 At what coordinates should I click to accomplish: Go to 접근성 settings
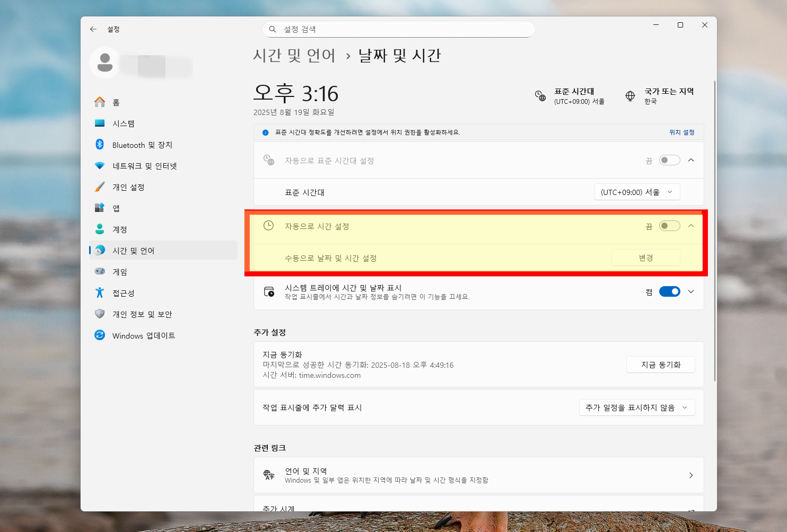[163, 292]
